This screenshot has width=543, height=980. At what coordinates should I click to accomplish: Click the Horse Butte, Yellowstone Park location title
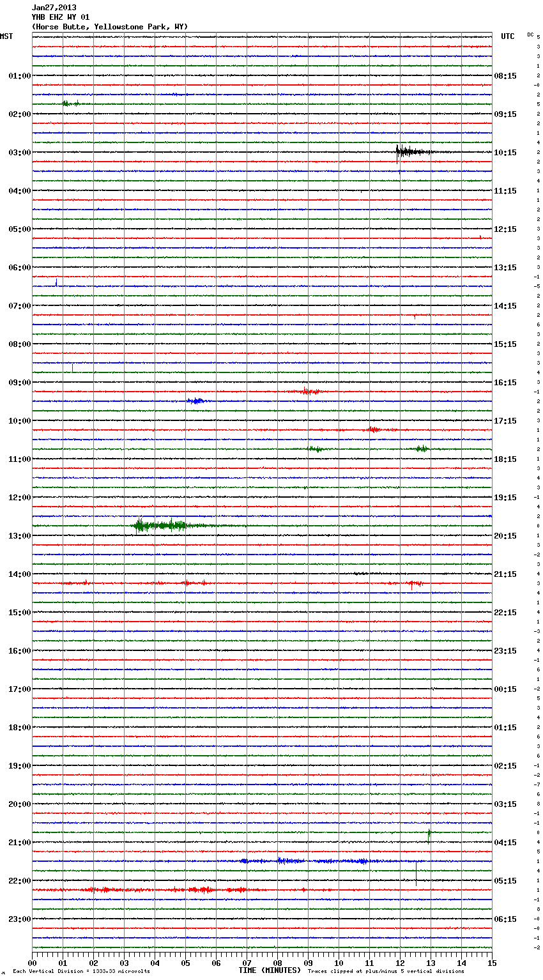tap(110, 27)
